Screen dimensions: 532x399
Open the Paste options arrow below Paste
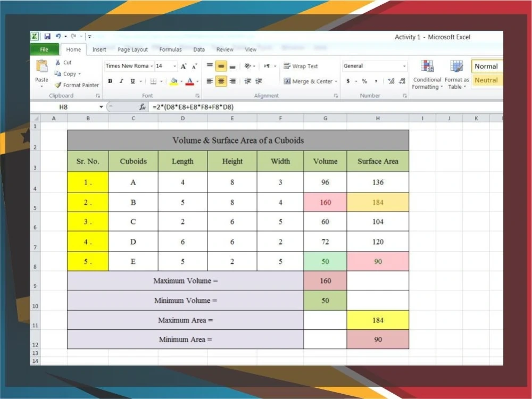click(41, 87)
